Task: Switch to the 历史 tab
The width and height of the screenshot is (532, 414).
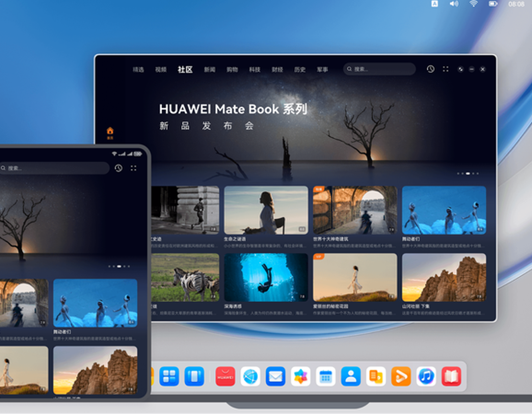Action: [x=300, y=69]
